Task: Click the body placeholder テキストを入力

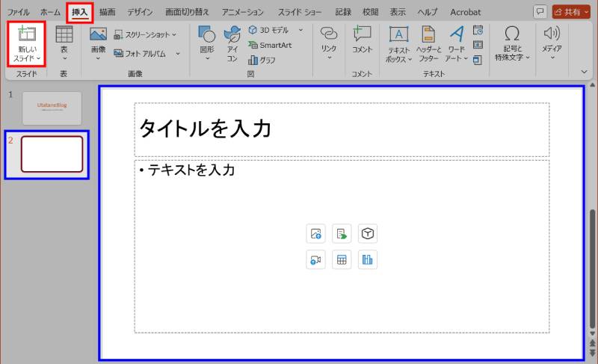Action: pos(342,247)
